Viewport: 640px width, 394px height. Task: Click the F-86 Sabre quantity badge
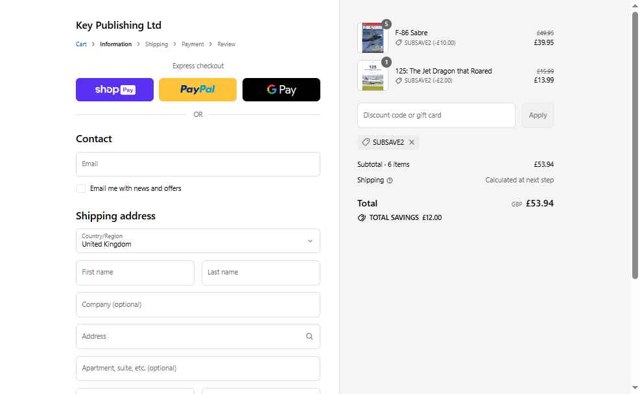point(386,24)
